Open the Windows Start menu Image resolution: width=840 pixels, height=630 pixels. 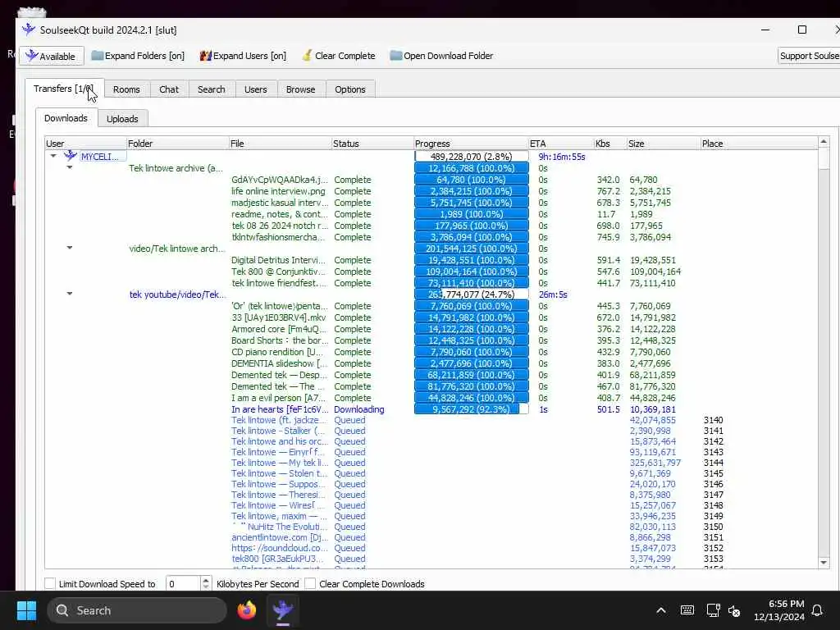tap(26, 610)
